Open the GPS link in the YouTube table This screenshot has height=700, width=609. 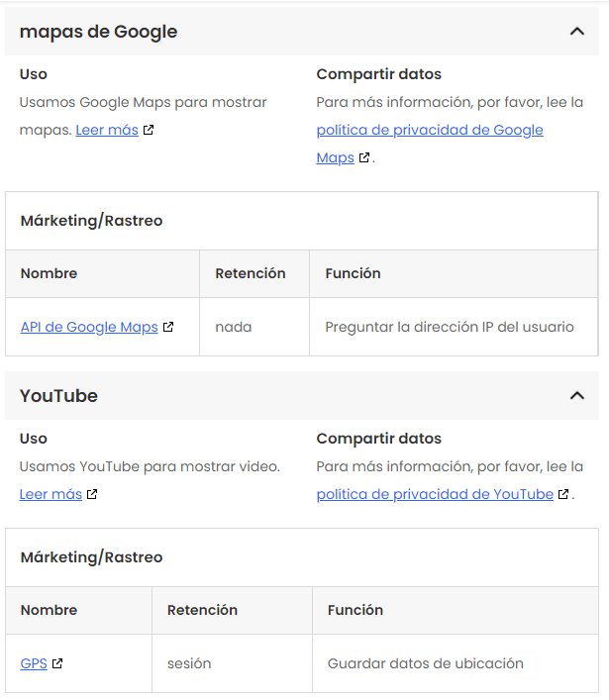[34, 663]
